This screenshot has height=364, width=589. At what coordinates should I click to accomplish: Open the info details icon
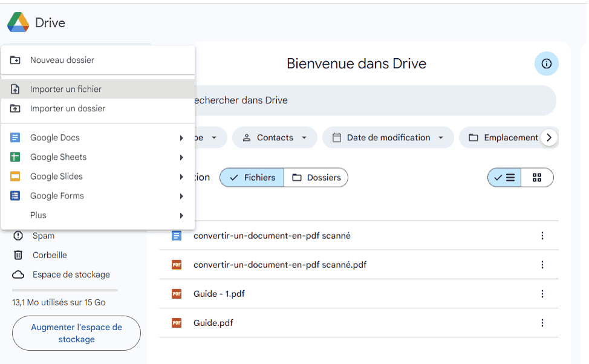coord(547,63)
